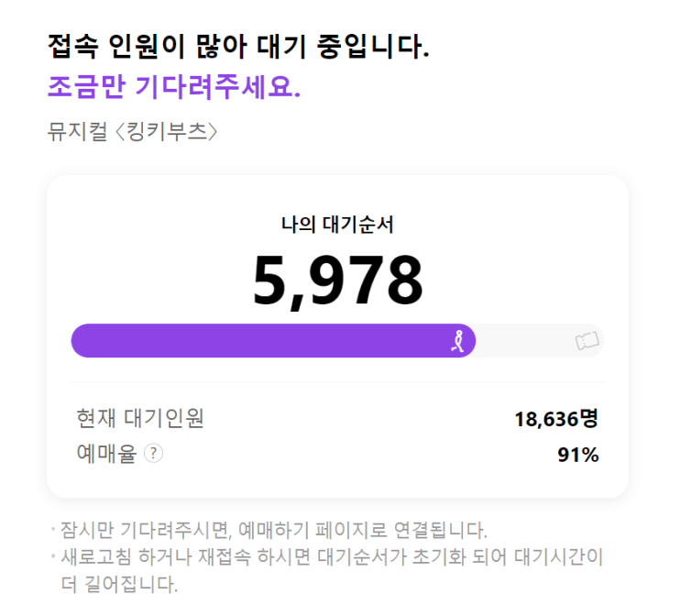Click the 현재 대기인원 label
681x616 pixels.
pos(140,419)
